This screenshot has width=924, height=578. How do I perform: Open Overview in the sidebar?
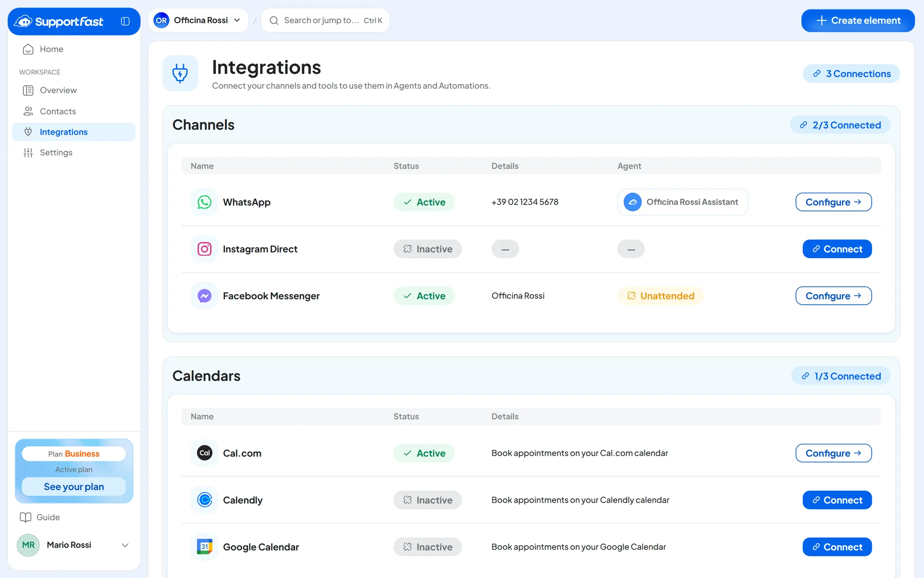click(74, 90)
